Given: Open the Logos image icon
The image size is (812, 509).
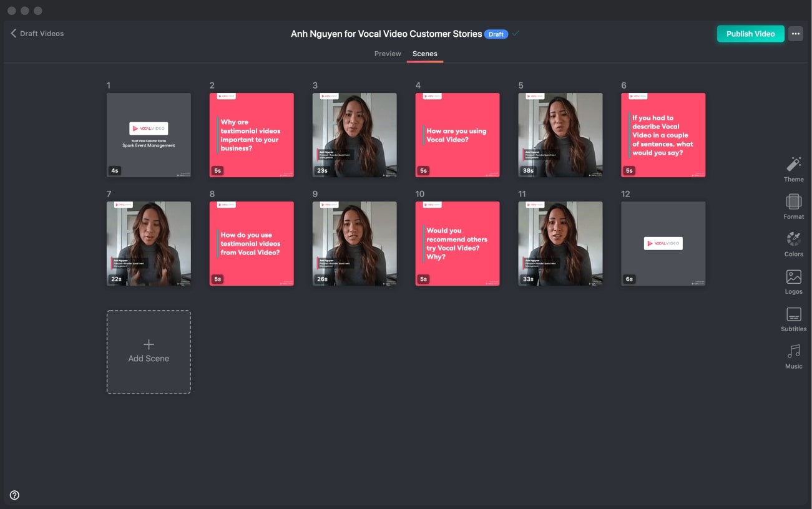Looking at the screenshot, I should pyautogui.click(x=793, y=276).
